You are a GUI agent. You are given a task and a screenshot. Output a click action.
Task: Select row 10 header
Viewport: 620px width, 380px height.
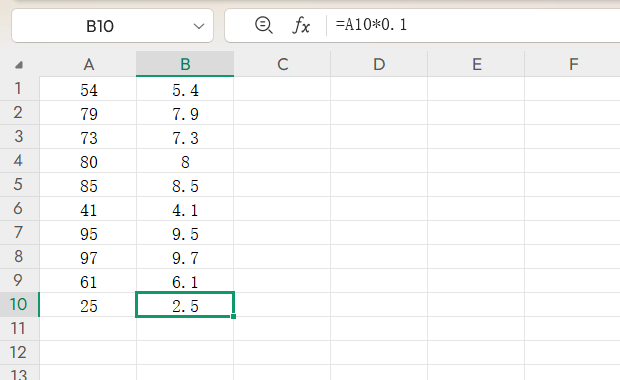[19, 304]
